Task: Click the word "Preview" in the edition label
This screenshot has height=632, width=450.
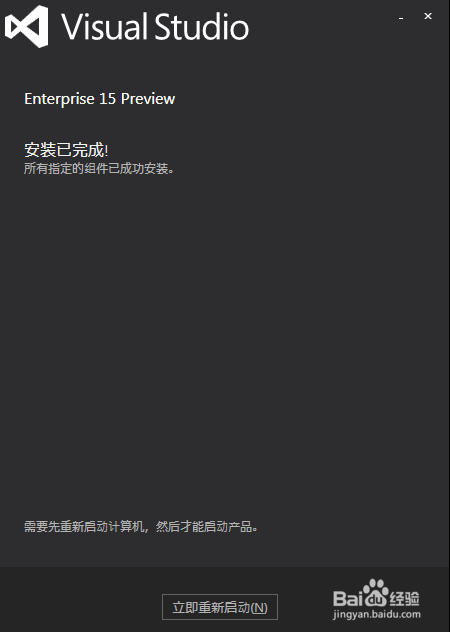Action: pos(148,99)
